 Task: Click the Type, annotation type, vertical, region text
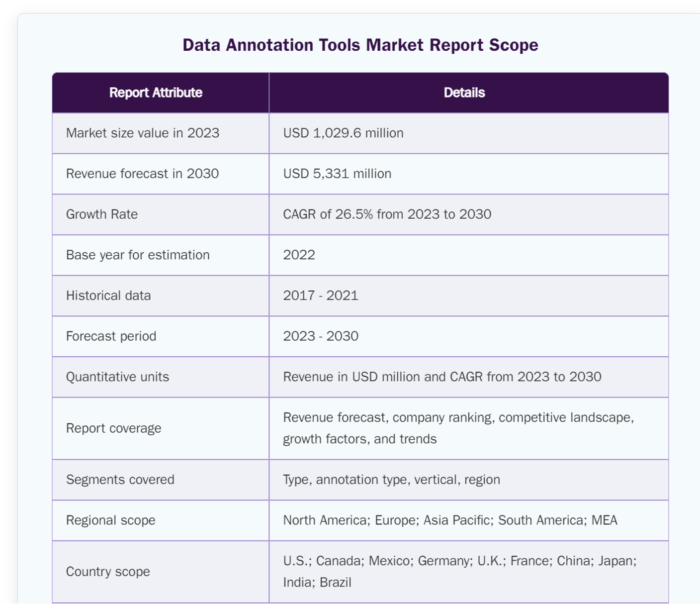(391, 480)
